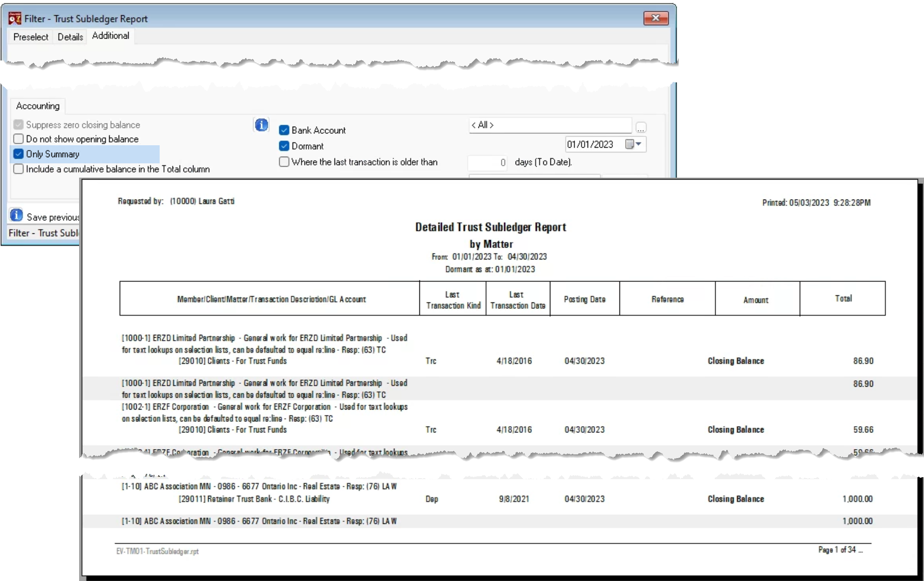Close the Filter - Trust Subledger Report dialog

(x=656, y=18)
